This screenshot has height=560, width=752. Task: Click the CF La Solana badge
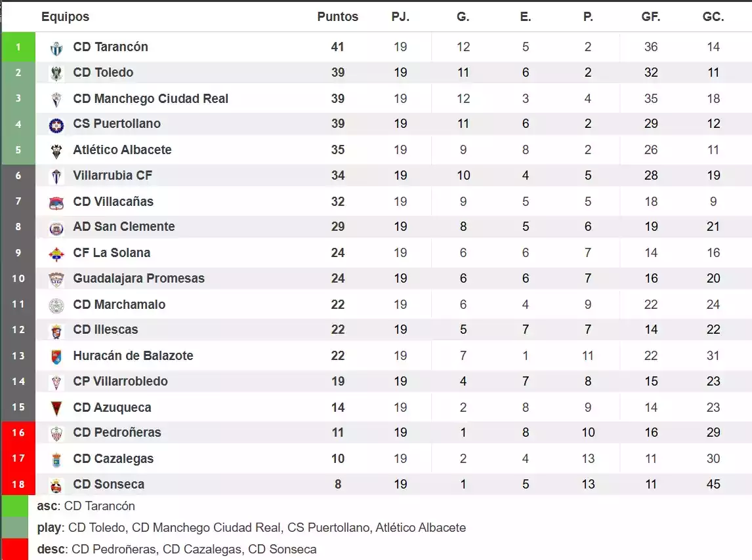pos(56,254)
